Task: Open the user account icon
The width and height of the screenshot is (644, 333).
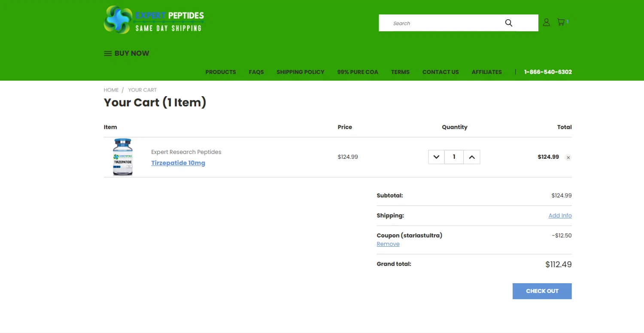Action: (546, 22)
